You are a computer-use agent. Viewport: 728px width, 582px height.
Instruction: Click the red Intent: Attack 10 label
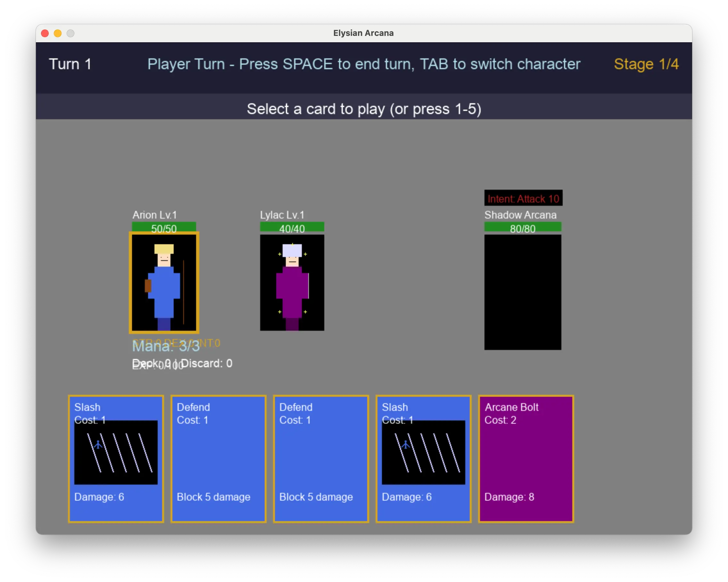(x=523, y=198)
